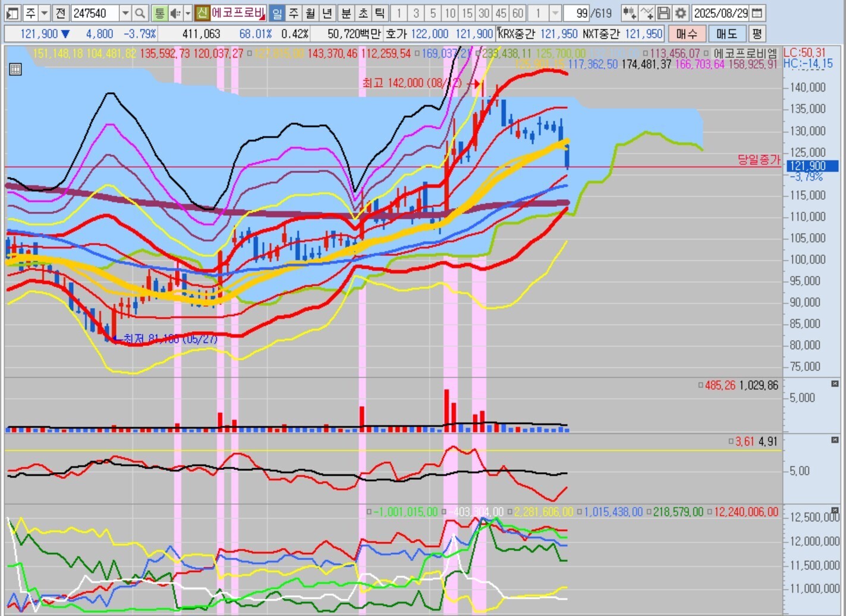The height and width of the screenshot is (616, 846).
Task: Click the 에코프로비엠 legend marker box
Action: tap(707, 54)
